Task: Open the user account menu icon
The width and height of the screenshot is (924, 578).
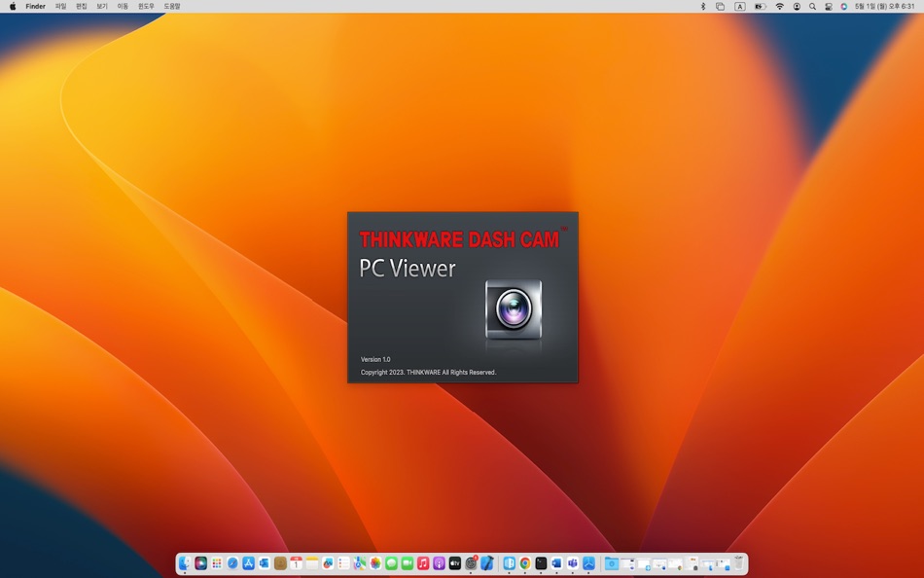Action: tap(797, 6)
